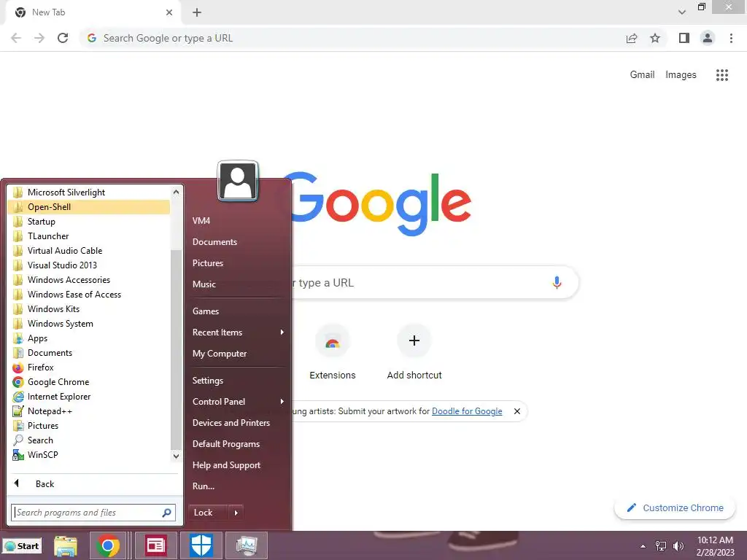
Task: Open Windows Security shield taskbar icon
Action: click(201, 545)
